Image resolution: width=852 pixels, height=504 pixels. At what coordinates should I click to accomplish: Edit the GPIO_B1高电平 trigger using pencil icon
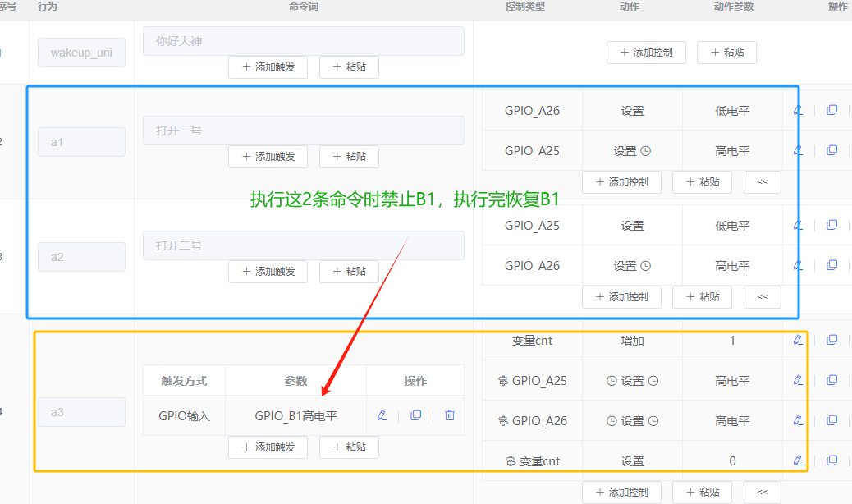[x=382, y=415]
